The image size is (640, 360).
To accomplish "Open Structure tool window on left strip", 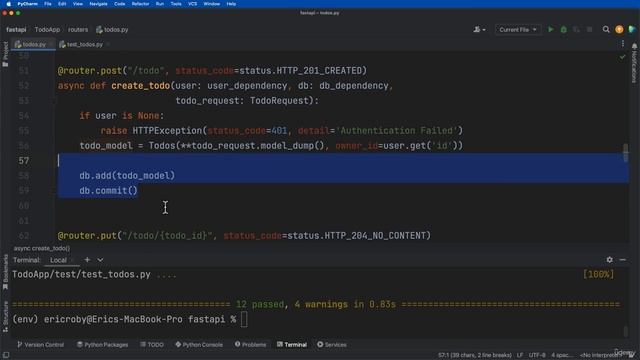I will point(5,317).
